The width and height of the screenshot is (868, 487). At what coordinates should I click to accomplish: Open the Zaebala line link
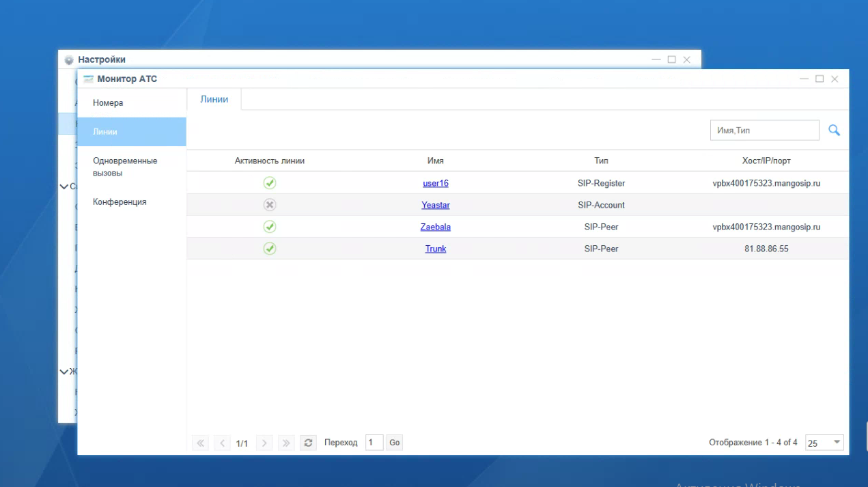[x=436, y=227]
